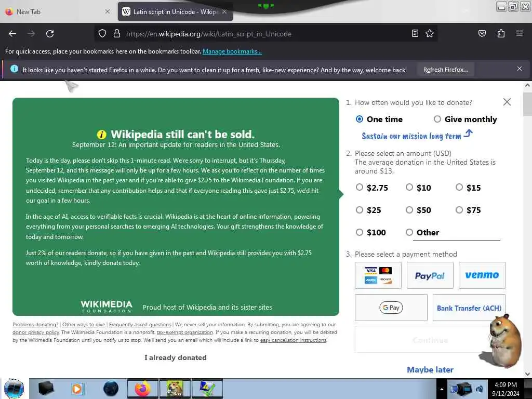Close the Wikipedia donation banner

pyautogui.click(x=507, y=102)
